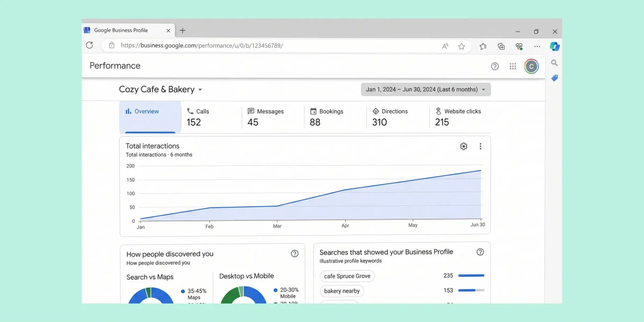
Task: Expand the Cozy Cafe & Bakery business selector
Action: point(161,90)
